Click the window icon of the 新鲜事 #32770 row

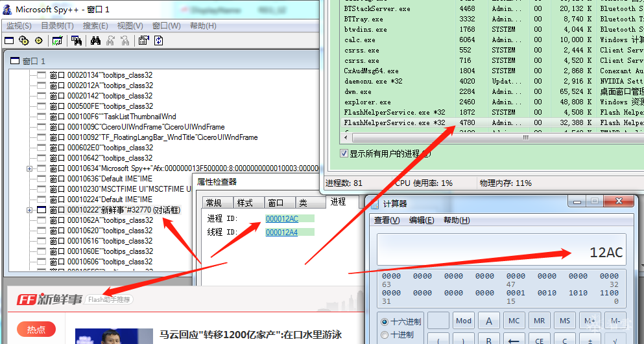pos(42,210)
